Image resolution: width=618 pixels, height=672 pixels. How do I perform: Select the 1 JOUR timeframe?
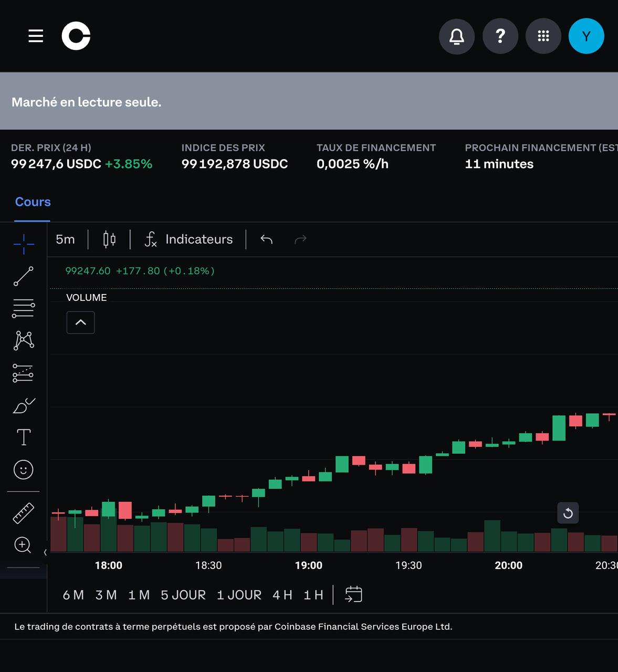pyautogui.click(x=239, y=595)
